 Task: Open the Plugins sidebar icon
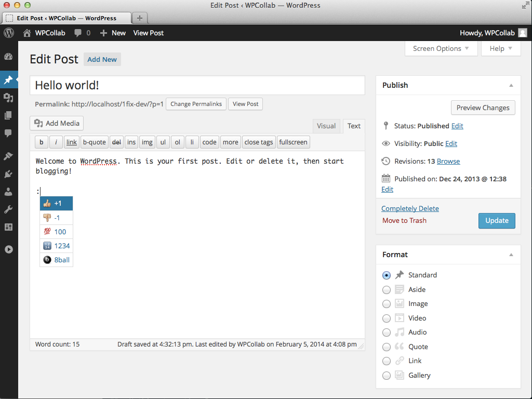tap(8, 174)
